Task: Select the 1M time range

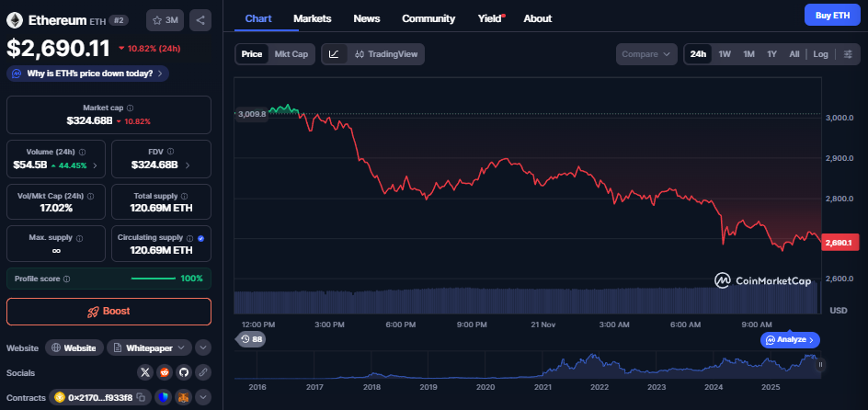Action: 749,54
